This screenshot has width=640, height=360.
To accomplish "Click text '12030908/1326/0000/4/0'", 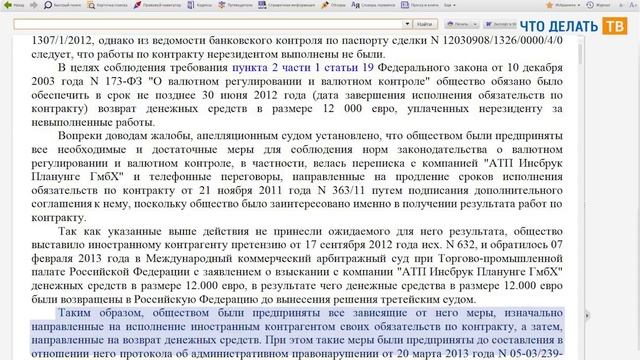I will (502, 40).
